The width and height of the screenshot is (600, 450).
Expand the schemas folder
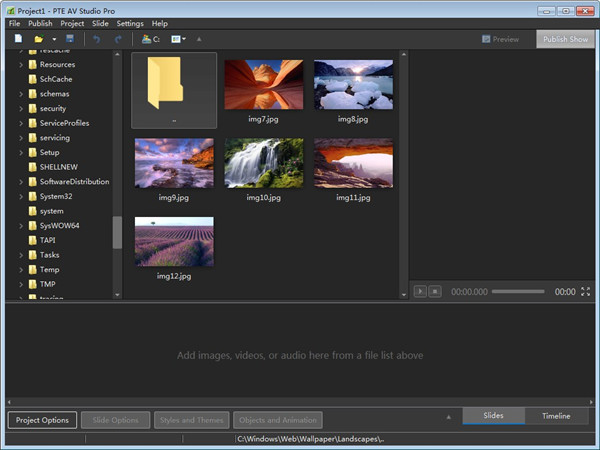tap(21, 94)
